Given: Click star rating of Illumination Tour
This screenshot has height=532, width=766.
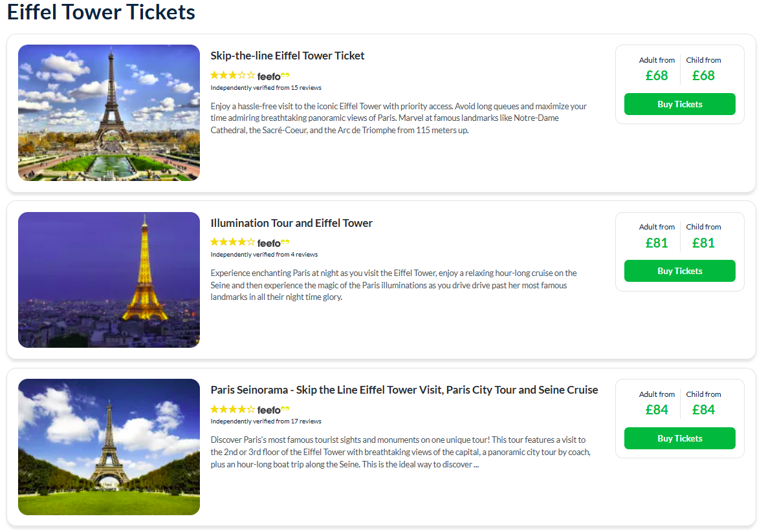Looking at the screenshot, I should coord(233,242).
